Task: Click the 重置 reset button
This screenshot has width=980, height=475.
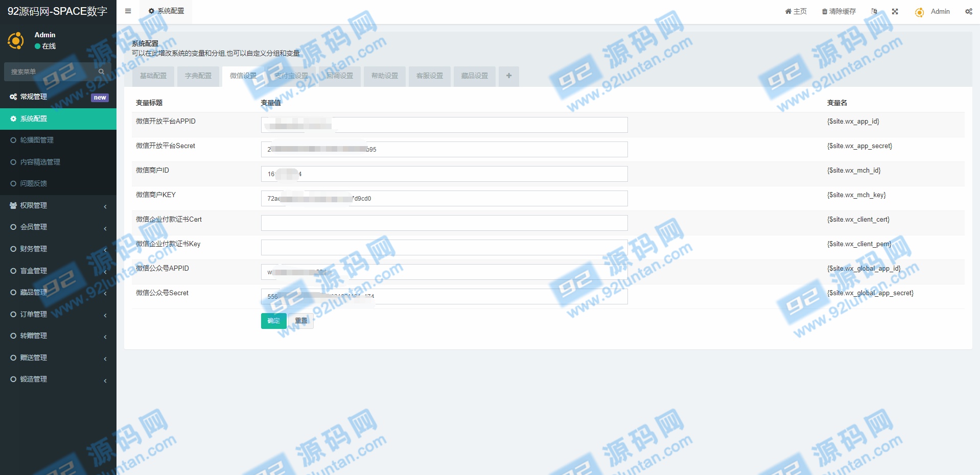Action: (301, 321)
